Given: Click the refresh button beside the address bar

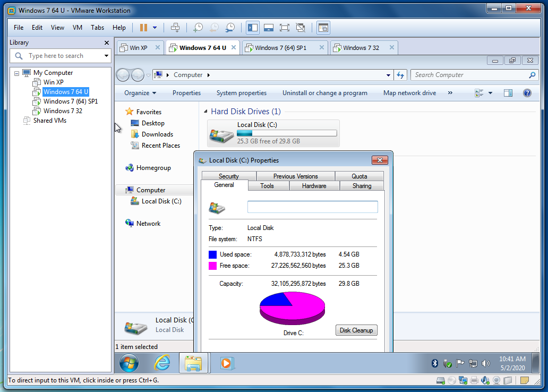Looking at the screenshot, I should (400, 75).
